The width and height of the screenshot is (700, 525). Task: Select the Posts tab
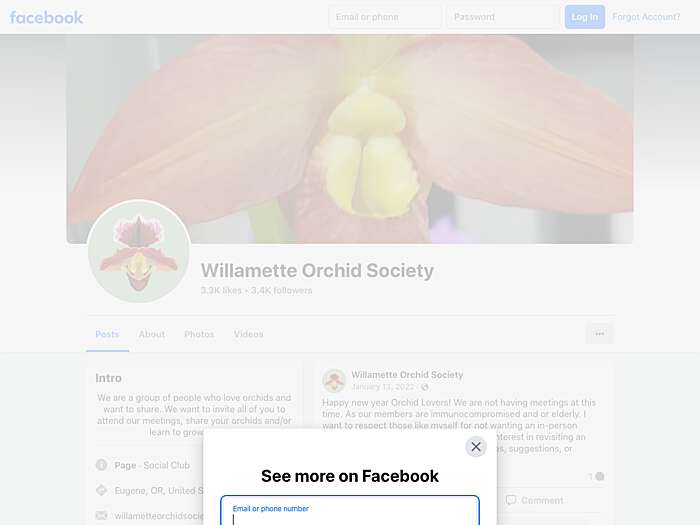(107, 334)
